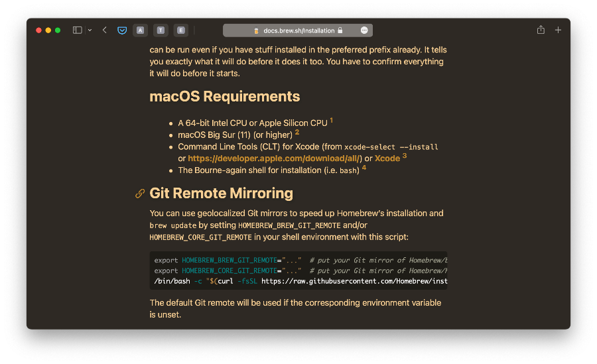The height and width of the screenshot is (364, 597).
Task: Show site security lock info
Action: point(340,30)
